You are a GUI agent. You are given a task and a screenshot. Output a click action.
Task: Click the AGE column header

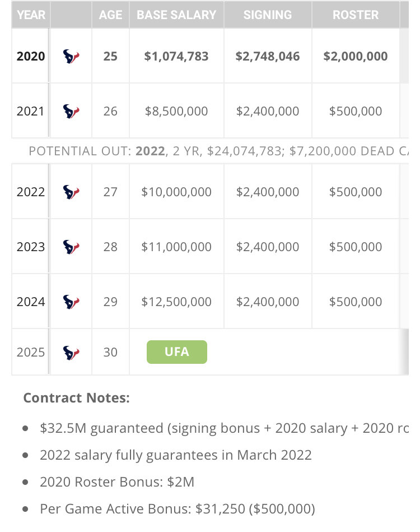click(x=110, y=15)
